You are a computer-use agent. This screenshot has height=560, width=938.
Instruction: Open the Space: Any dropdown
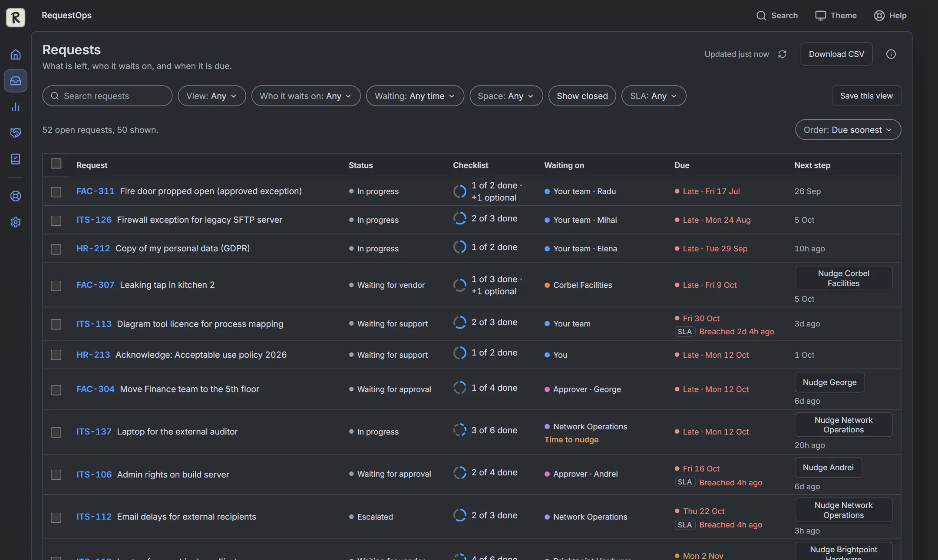pos(506,96)
